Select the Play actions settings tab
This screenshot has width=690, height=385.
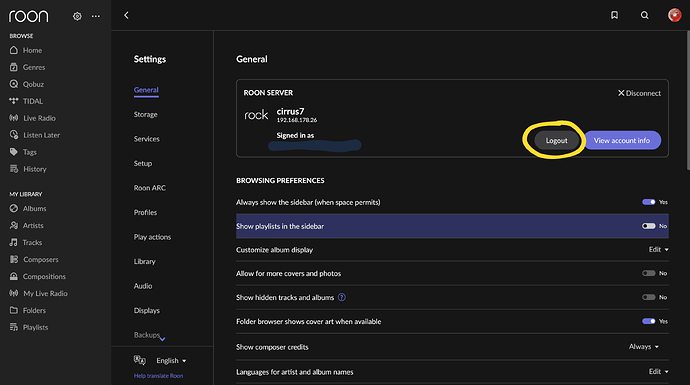tap(152, 237)
